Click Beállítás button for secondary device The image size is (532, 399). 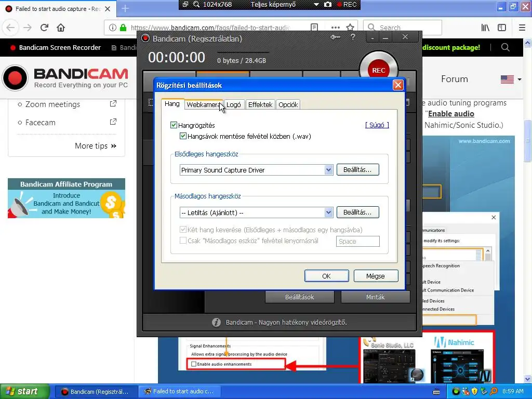click(x=357, y=212)
